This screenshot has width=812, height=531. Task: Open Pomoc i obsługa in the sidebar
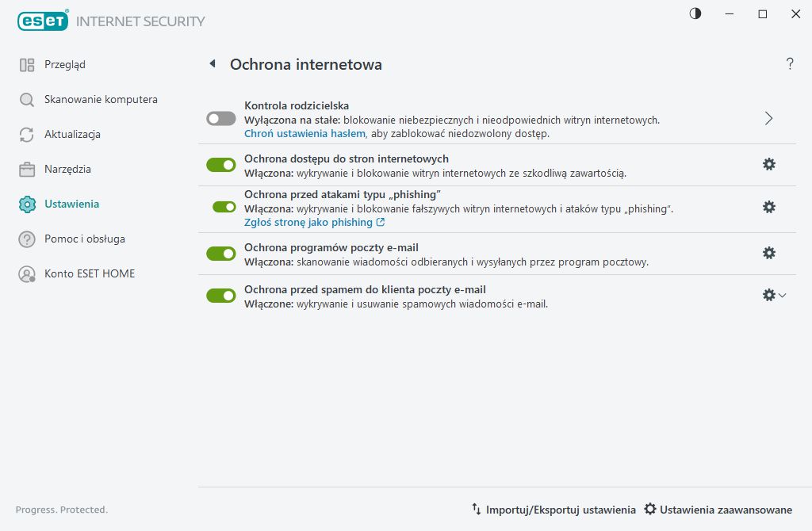(84, 239)
